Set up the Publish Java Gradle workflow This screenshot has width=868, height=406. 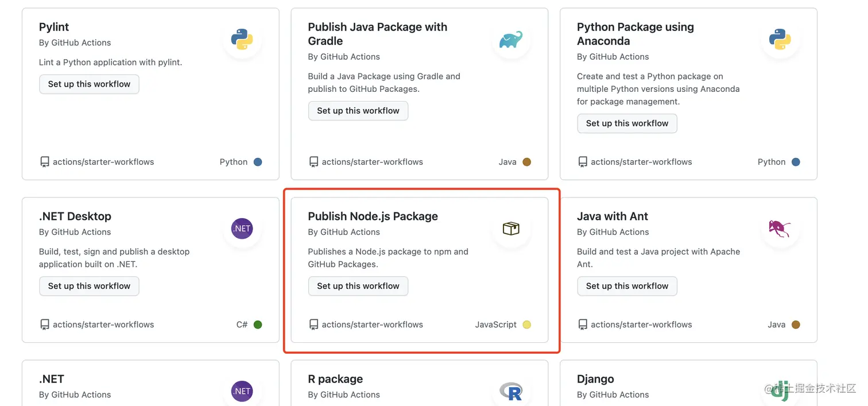pyautogui.click(x=358, y=111)
